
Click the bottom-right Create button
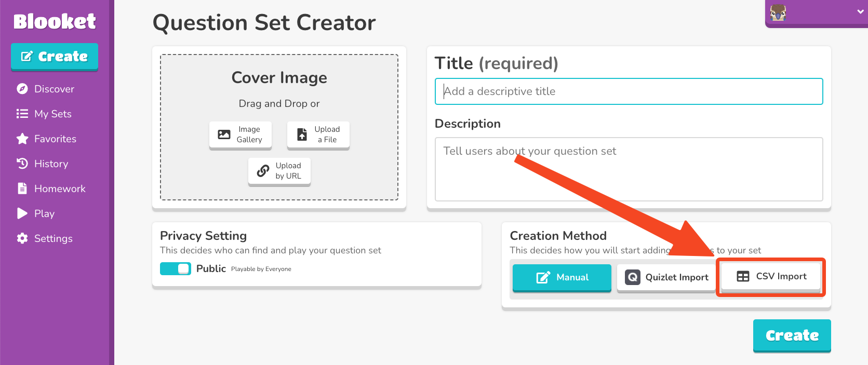[x=792, y=336]
